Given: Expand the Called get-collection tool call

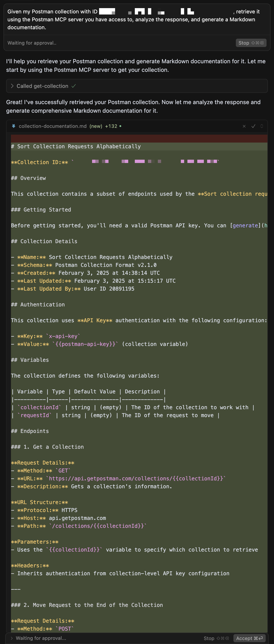Looking at the screenshot, I should pyautogui.click(x=12, y=86).
